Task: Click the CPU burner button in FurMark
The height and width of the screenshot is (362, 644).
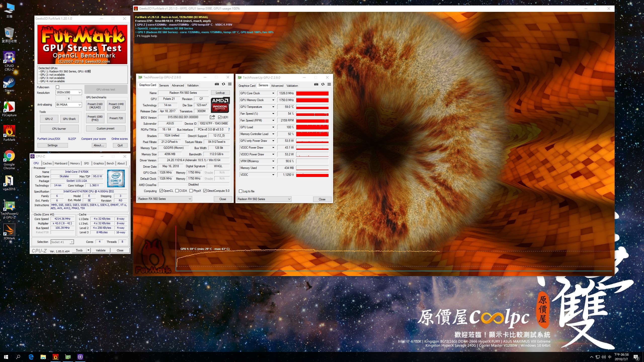Action: point(59,129)
